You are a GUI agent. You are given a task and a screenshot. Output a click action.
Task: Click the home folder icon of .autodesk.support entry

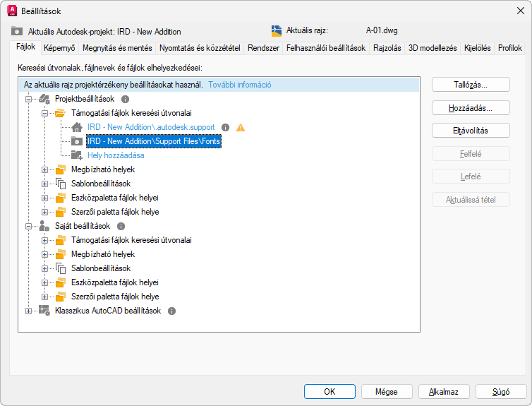[77, 128]
